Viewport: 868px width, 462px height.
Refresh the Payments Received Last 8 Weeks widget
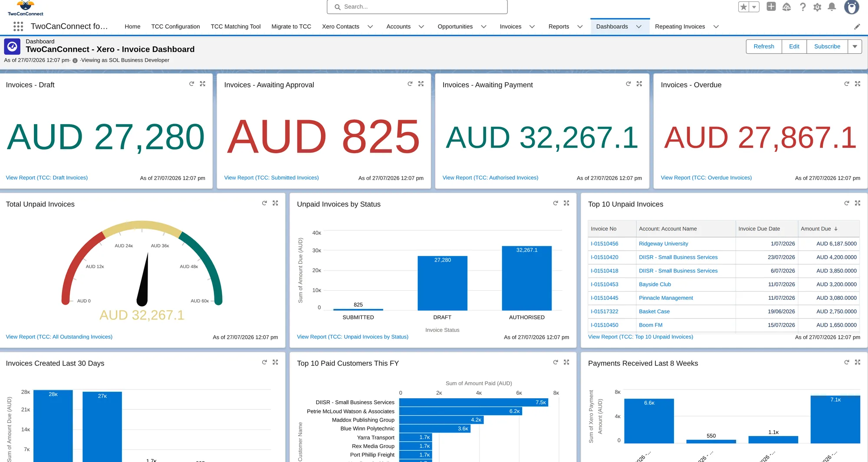tap(846, 362)
